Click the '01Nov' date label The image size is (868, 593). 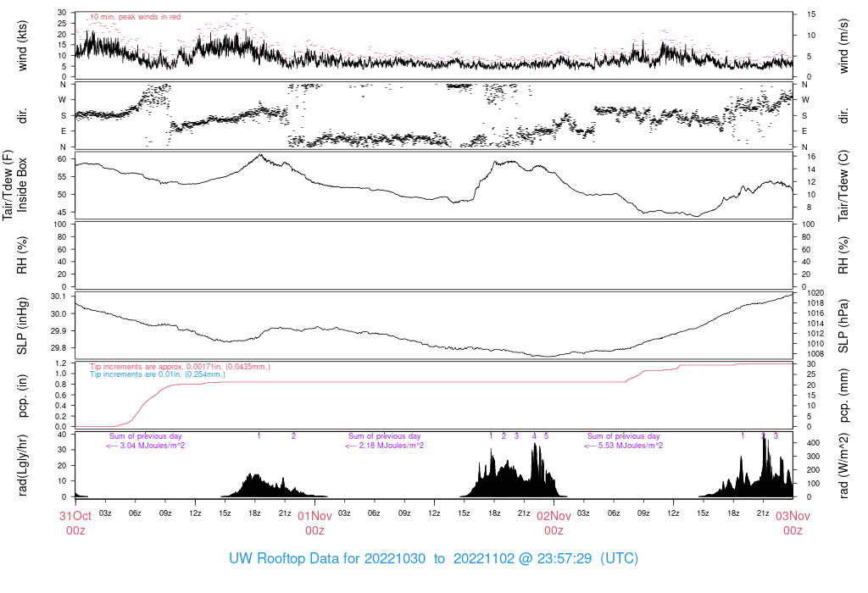[x=314, y=516]
